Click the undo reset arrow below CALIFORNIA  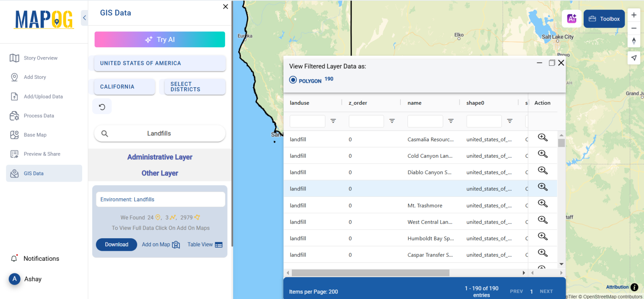click(x=102, y=106)
